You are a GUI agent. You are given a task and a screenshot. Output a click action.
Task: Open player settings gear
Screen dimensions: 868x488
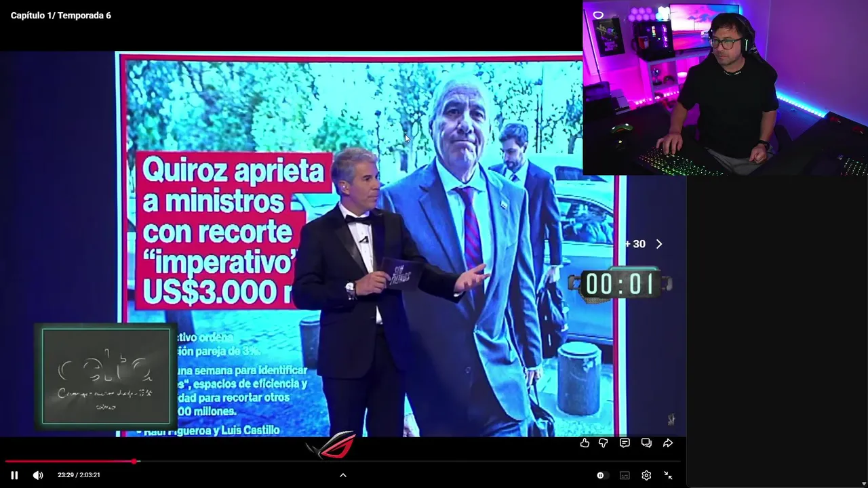coord(646,475)
